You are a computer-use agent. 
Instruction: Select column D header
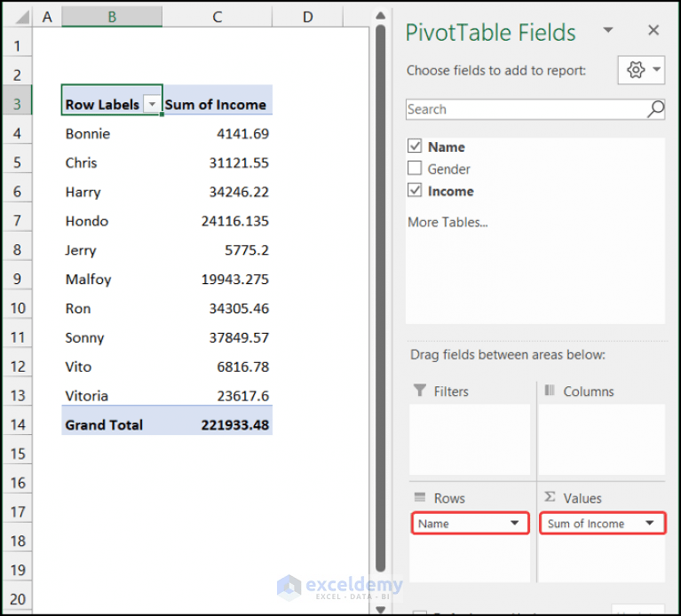click(307, 17)
